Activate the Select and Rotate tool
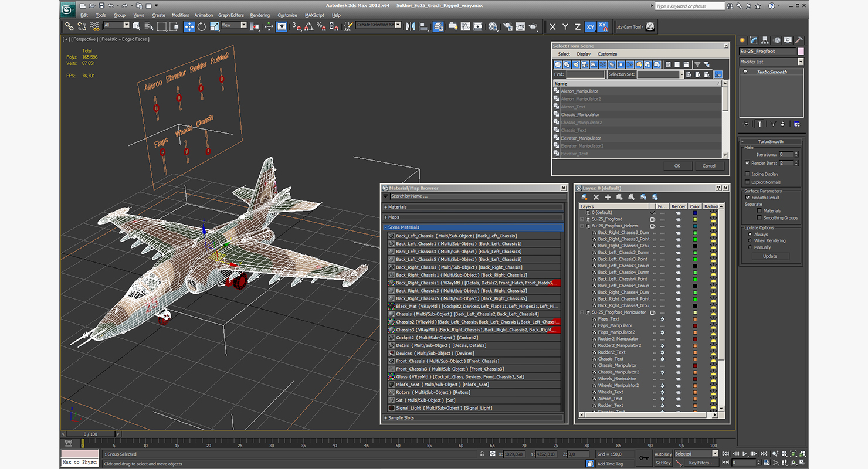The image size is (868, 469). [x=202, y=26]
